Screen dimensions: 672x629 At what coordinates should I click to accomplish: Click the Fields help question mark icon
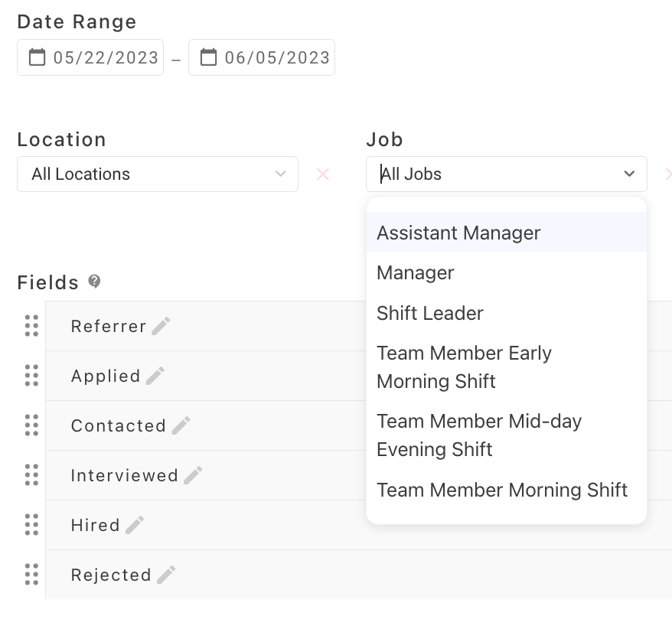94,282
